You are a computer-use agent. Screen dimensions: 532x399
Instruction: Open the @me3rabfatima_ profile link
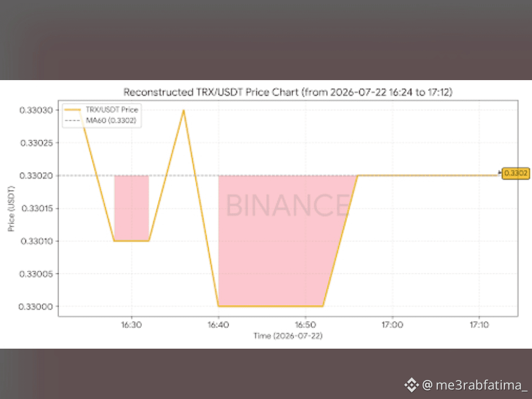coord(475,385)
